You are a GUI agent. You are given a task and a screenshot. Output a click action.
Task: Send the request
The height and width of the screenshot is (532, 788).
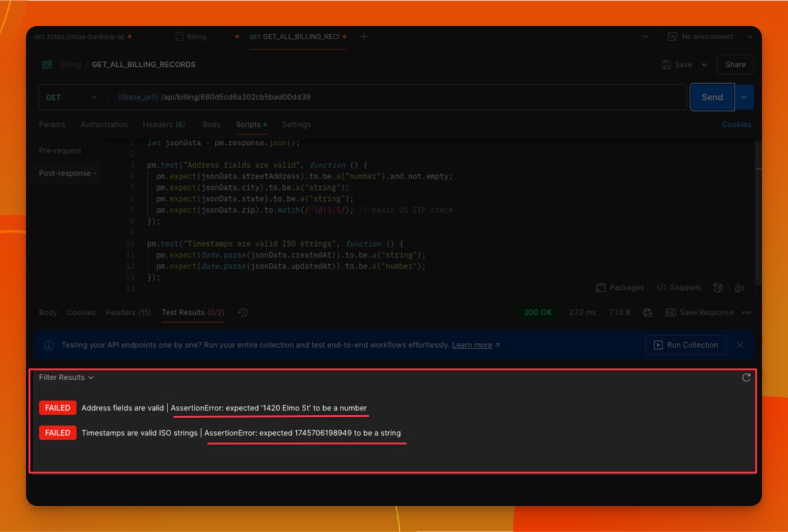pyautogui.click(x=712, y=97)
